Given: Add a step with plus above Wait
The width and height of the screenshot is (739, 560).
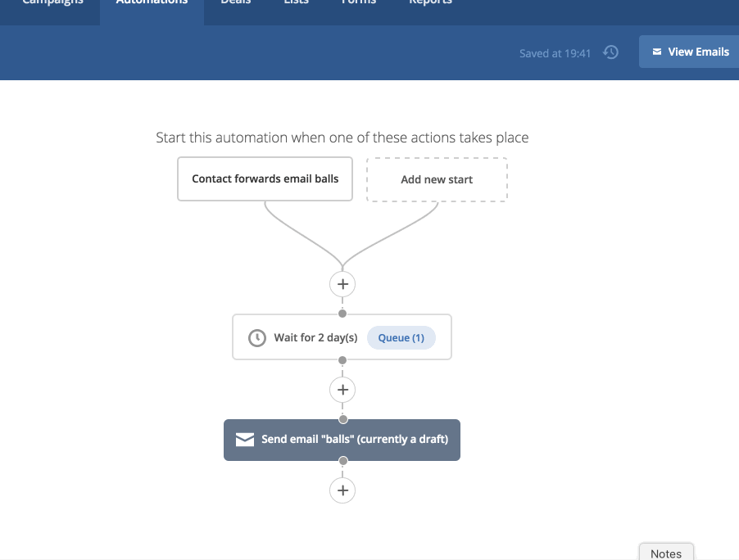Looking at the screenshot, I should [342, 284].
